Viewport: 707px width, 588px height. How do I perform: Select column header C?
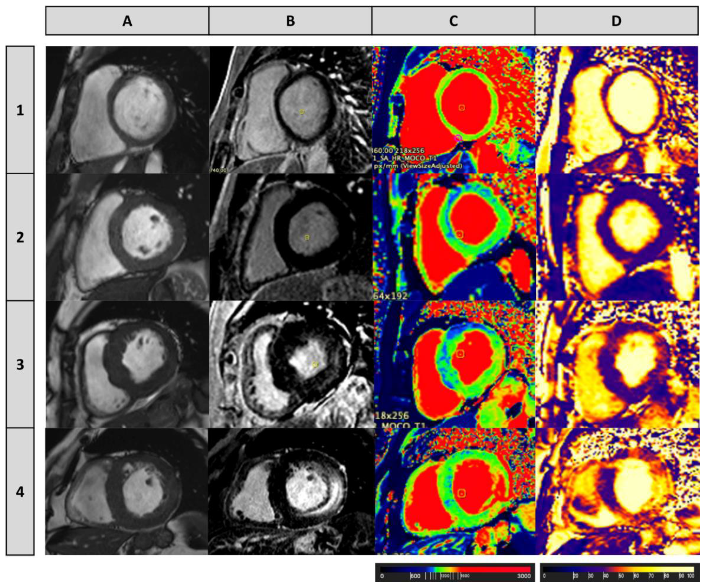(x=453, y=21)
